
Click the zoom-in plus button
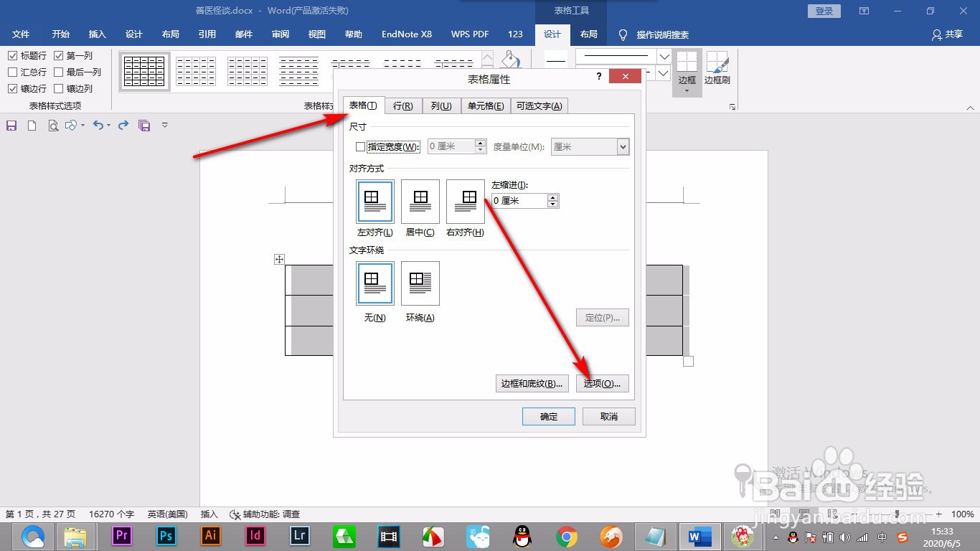pos(938,514)
